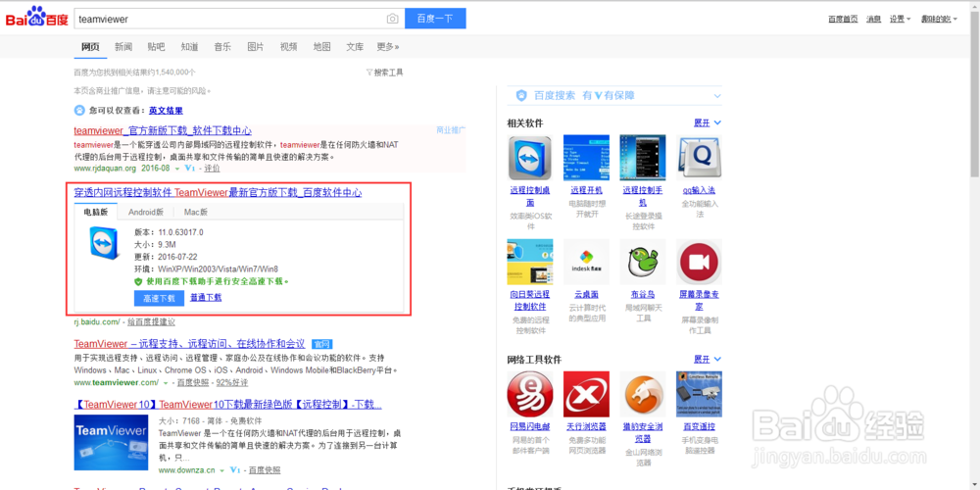Image resolution: width=980 pixels, height=490 pixels.
Task: Click the 天行浏览器 icon
Action: (x=586, y=394)
